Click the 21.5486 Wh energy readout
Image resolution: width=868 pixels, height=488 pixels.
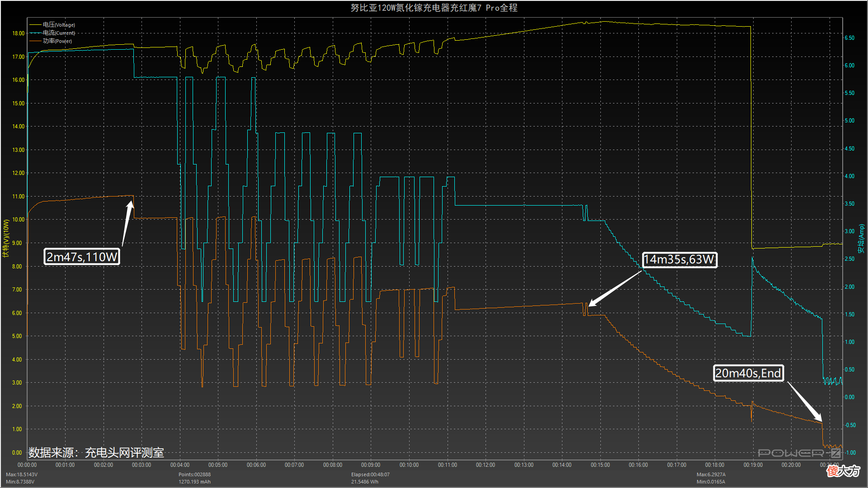[x=365, y=482]
